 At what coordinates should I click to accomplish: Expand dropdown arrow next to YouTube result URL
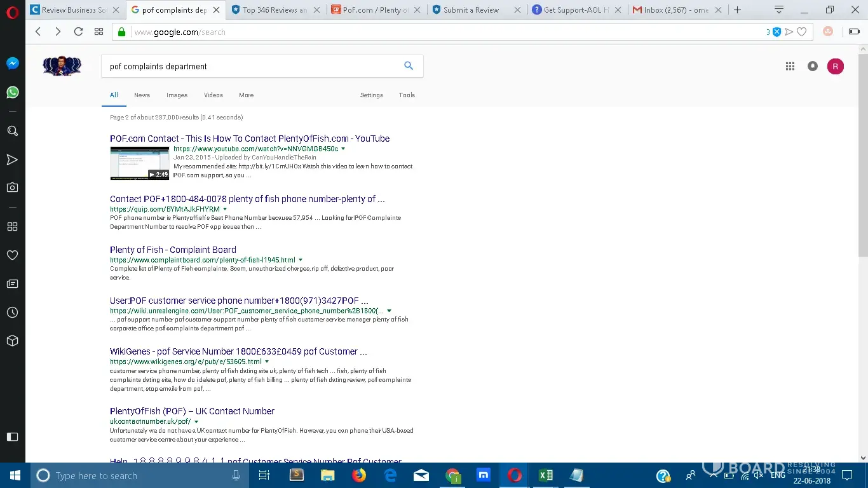[343, 149]
